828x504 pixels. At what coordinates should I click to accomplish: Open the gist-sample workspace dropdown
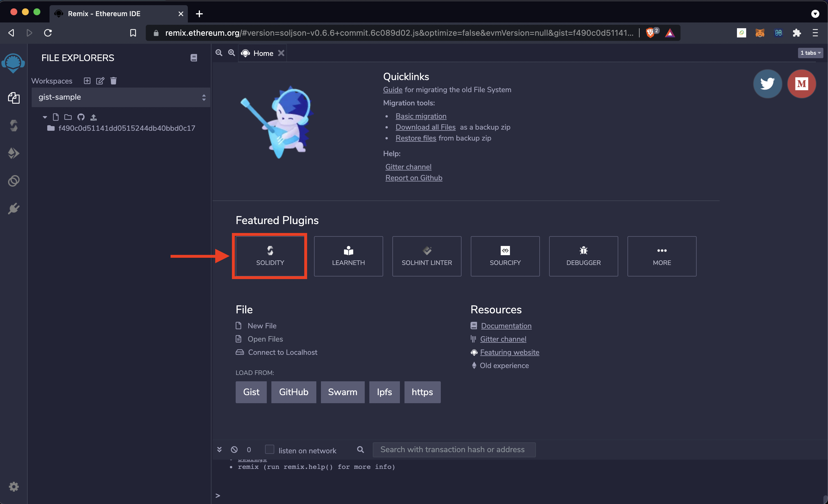pyautogui.click(x=121, y=97)
